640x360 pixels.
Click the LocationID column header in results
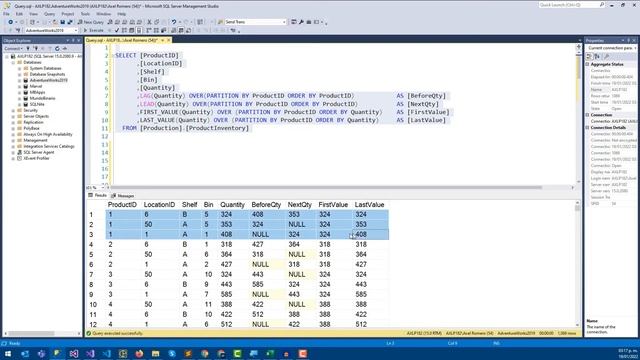[159, 204]
